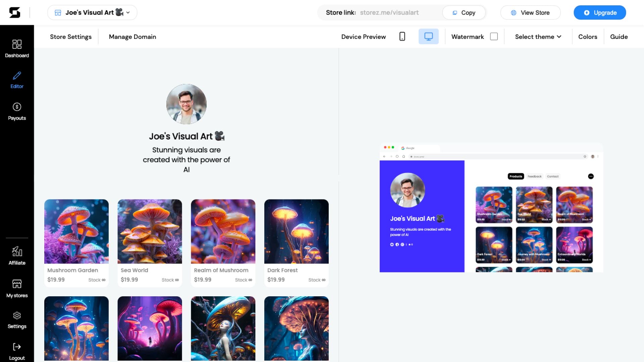
Task: Select the Editor pencil icon
Action: coord(17,76)
